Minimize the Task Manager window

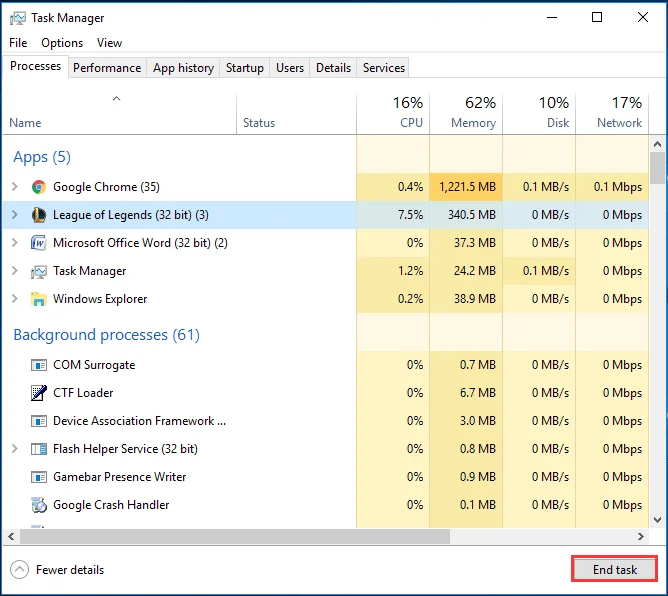(x=552, y=17)
